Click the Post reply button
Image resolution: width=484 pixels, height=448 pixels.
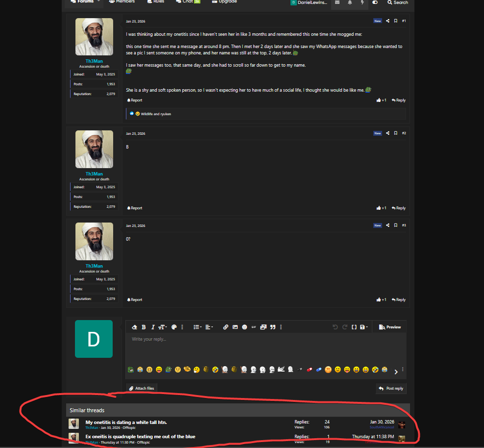(x=391, y=388)
